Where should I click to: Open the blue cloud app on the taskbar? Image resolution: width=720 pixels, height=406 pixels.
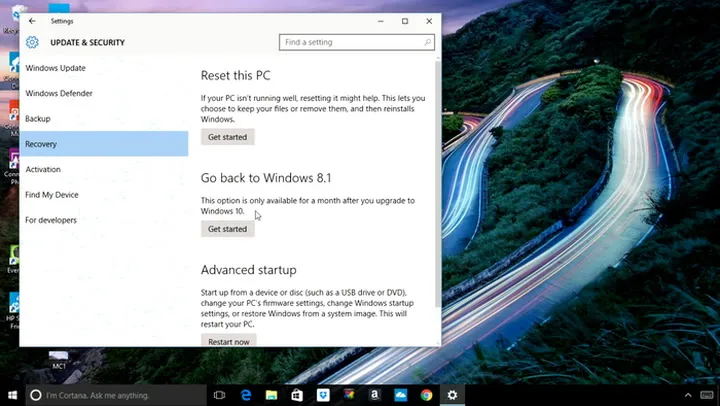pyautogui.click(x=400, y=395)
